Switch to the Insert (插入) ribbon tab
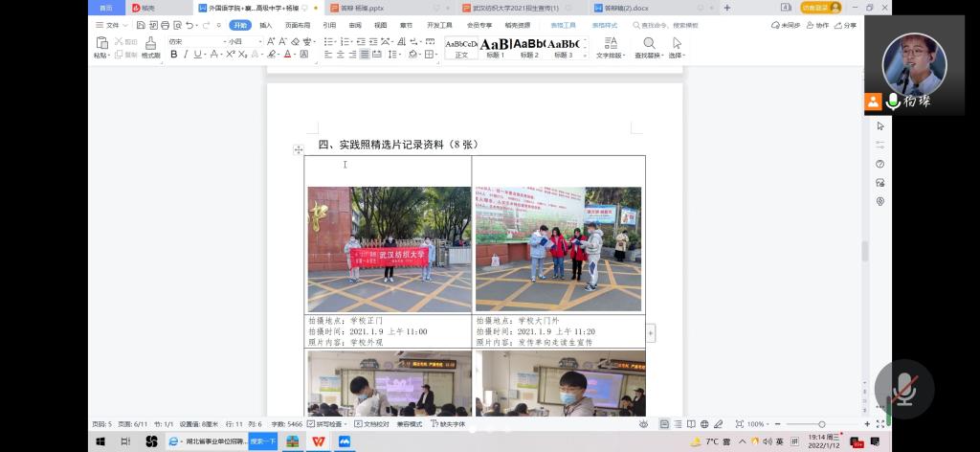The height and width of the screenshot is (452, 980). coord(265,25)
